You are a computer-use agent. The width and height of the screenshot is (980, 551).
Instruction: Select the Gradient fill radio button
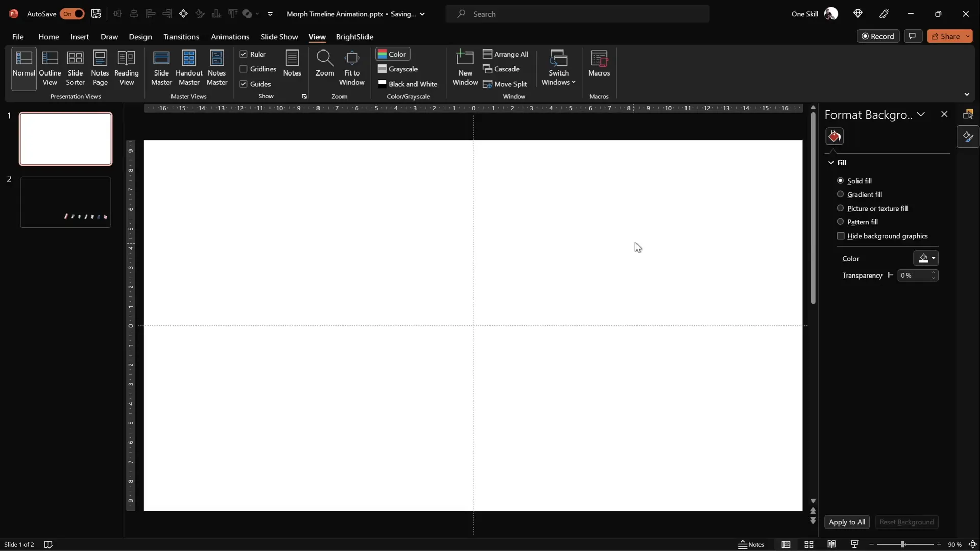(840, 194)
